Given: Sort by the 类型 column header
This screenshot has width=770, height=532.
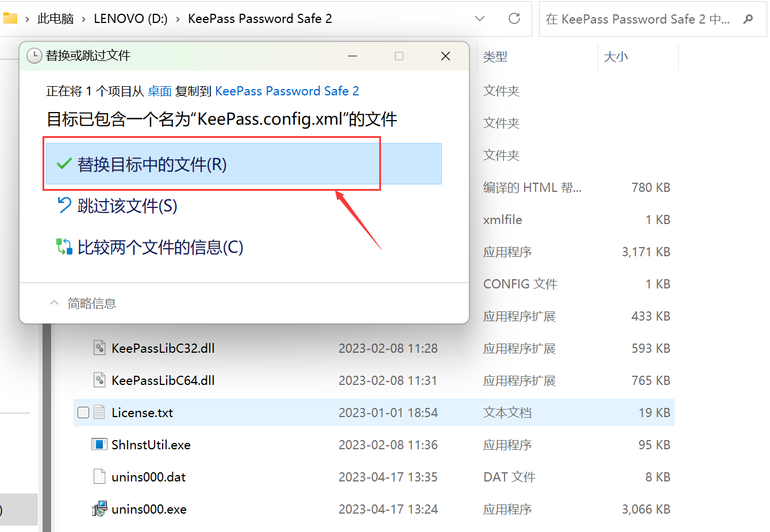Looking at the screenshot, I should 495,56.
